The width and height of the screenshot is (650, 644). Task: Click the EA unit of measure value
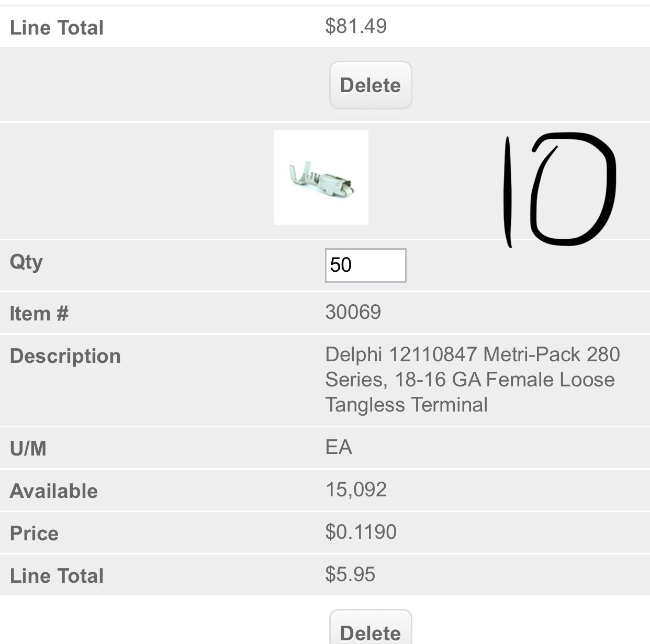coord(339,447)
